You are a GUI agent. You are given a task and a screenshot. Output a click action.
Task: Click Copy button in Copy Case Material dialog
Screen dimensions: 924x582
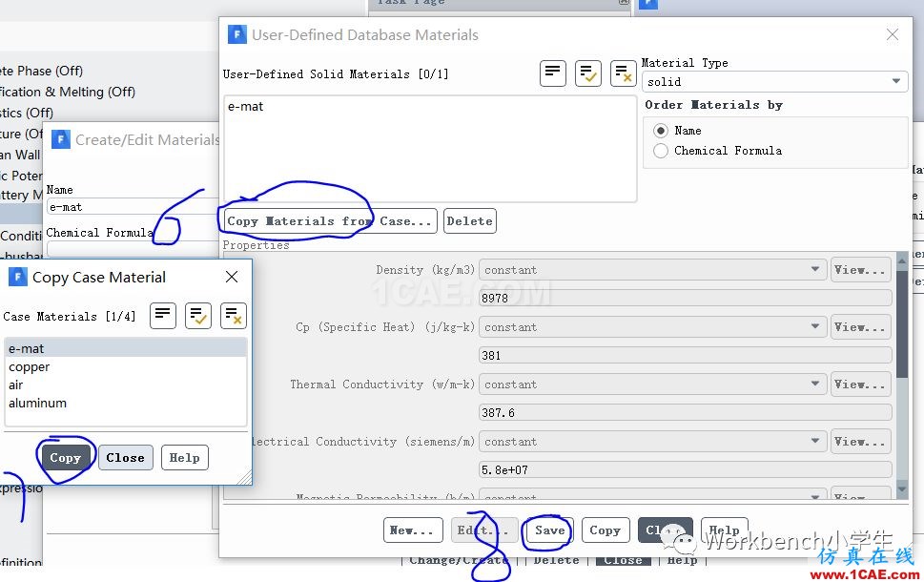(x=66, y=458)
